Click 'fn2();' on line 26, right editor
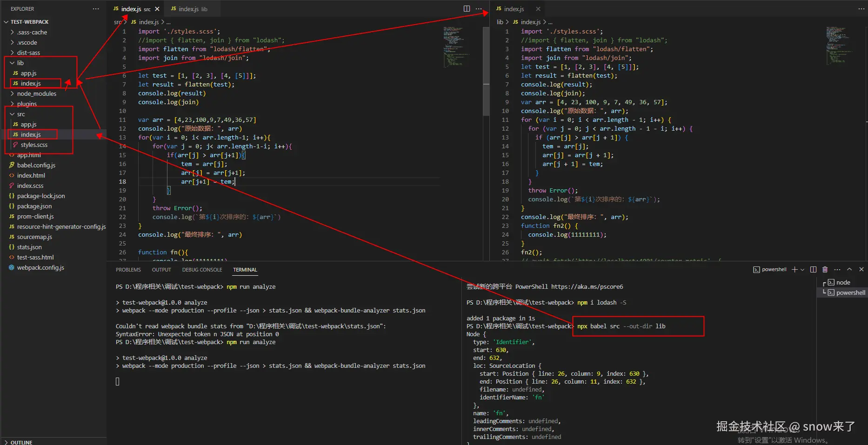Image resolution: width=868 pixels, height=445 pixels. (531, 252)
